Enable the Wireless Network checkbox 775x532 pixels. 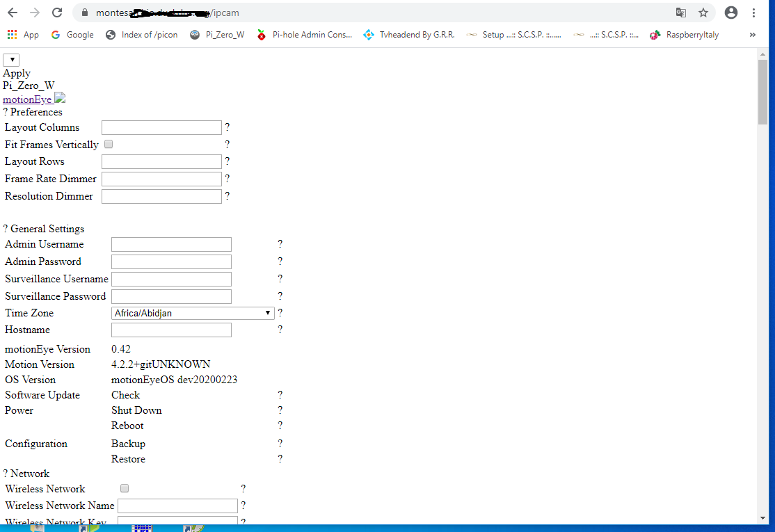[x=124, y=488]
